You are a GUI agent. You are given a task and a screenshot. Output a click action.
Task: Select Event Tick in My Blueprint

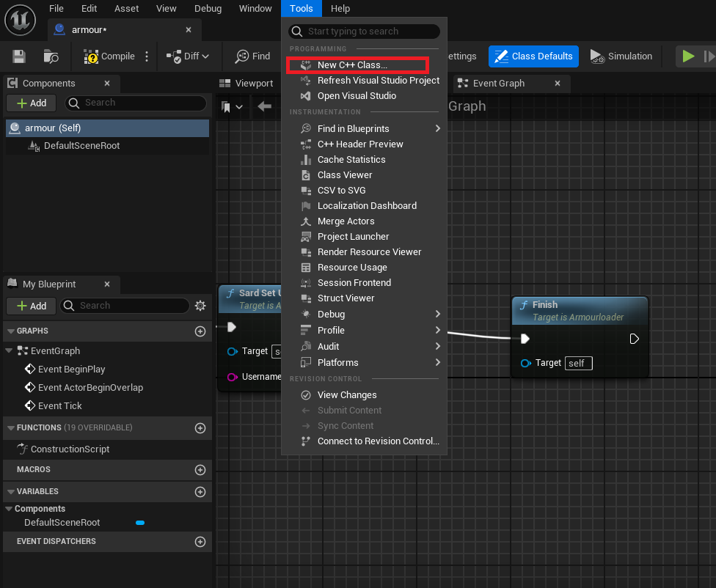coord(60,406)
